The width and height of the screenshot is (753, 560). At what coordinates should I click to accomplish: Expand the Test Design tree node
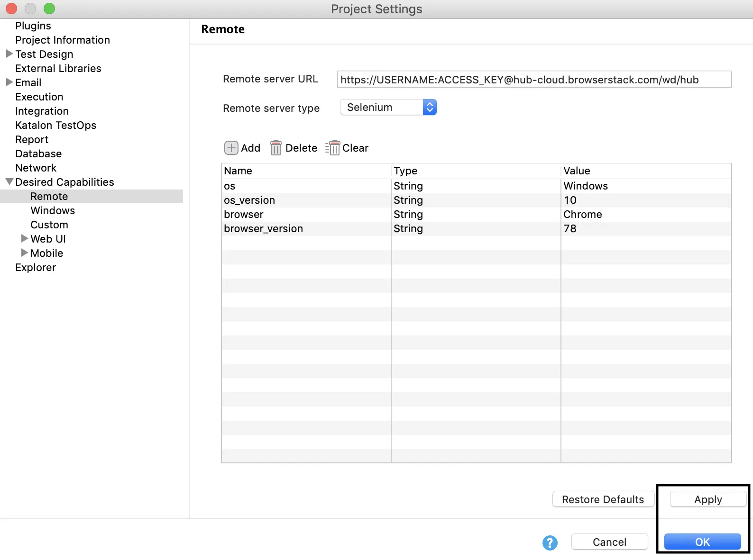pos(9,54)
